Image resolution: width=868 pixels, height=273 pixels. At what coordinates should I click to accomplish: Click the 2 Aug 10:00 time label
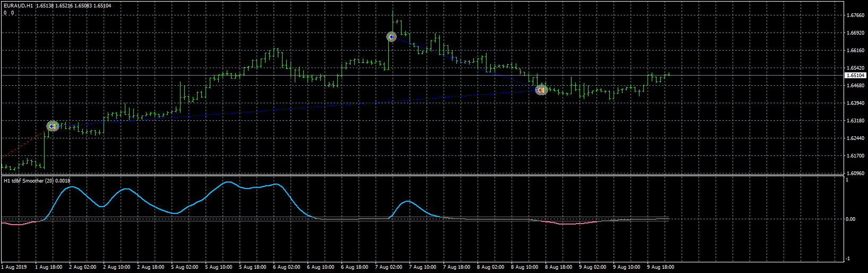pos(117,267)
